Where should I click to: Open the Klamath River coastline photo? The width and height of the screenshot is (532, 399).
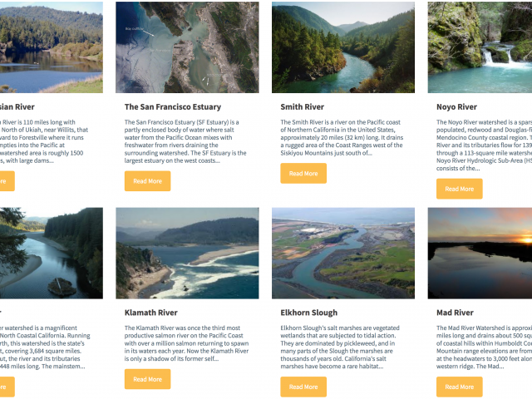point(187,253)
